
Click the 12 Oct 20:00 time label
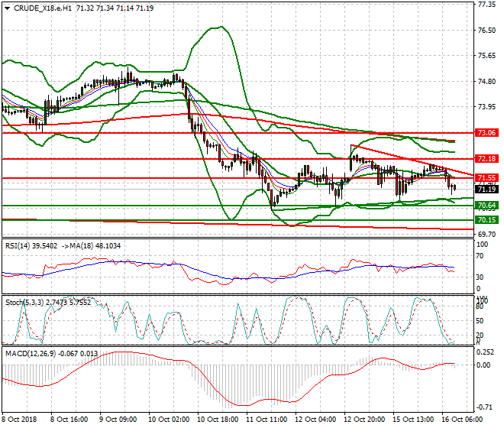click(x=364, y=420)
